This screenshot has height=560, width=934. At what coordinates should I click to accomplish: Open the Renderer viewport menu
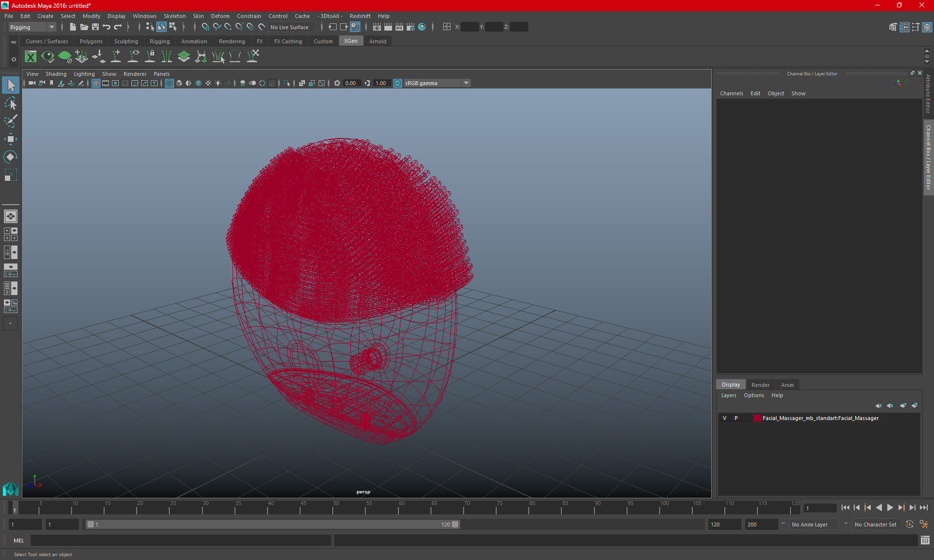click(135, 74)
